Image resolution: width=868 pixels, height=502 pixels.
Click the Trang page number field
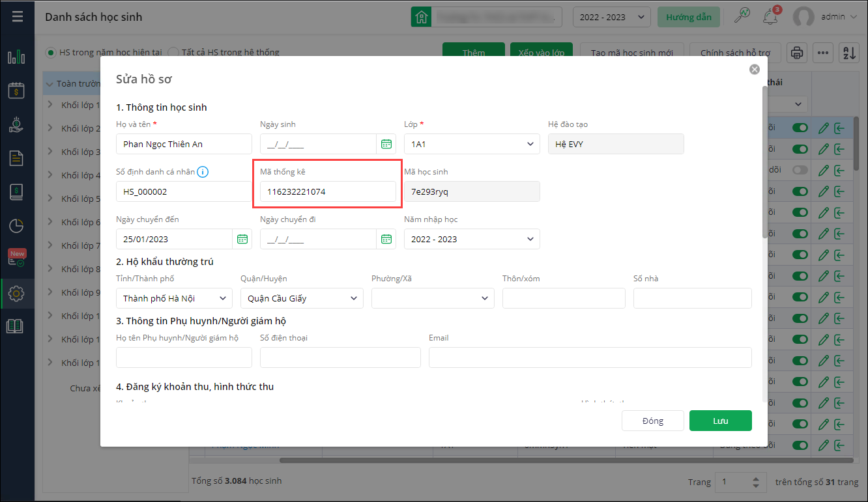732,482
